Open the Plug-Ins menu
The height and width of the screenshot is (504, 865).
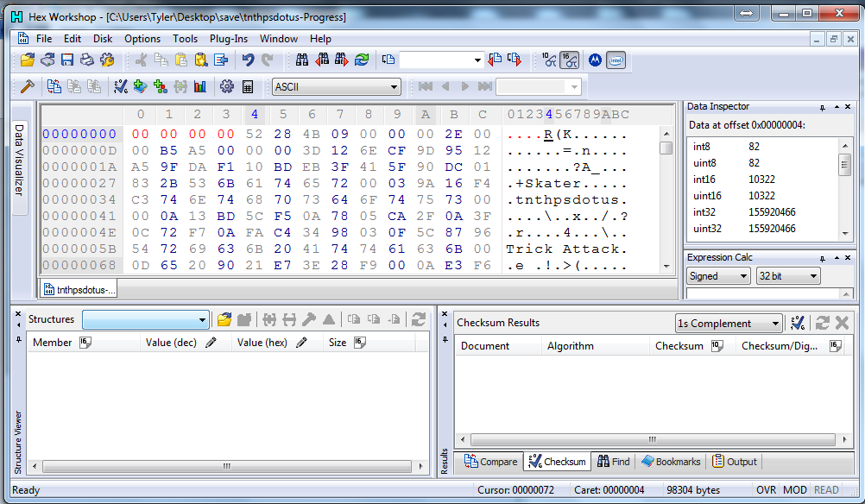(229, 39)
